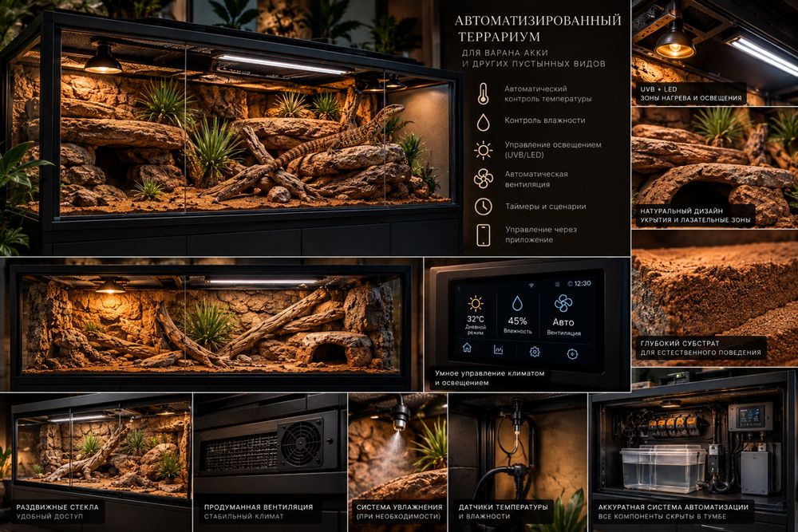798x532 pixels.
Task: Tap the droplet icon above 45% on touchscreen
Action: [517, 304]
